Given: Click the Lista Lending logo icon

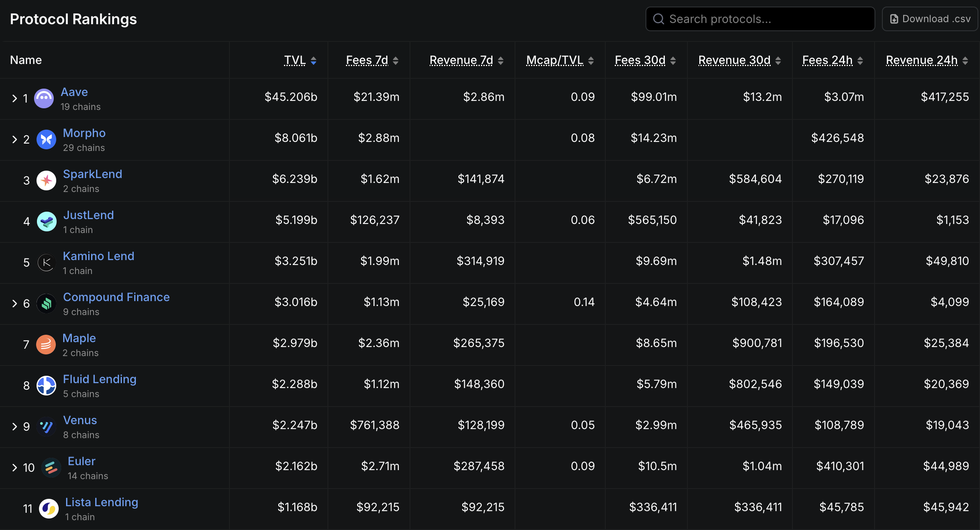Looking at the screenshot, I should pos(49,509).
